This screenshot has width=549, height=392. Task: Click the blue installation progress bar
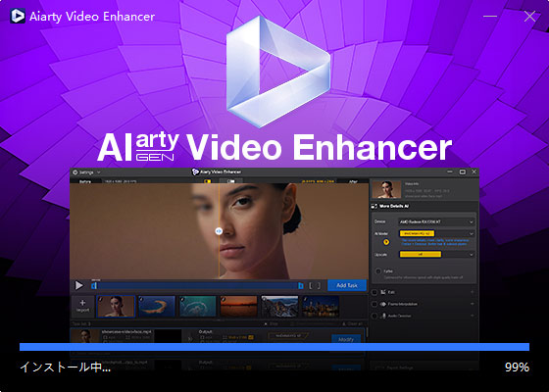tap(274, 347)
